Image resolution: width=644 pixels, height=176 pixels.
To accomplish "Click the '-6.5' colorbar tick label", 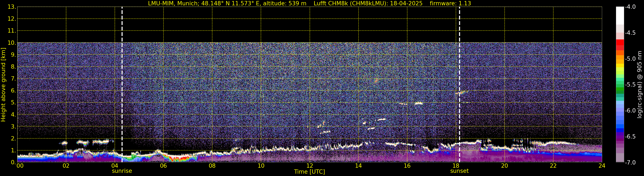I will click(630, 137).
